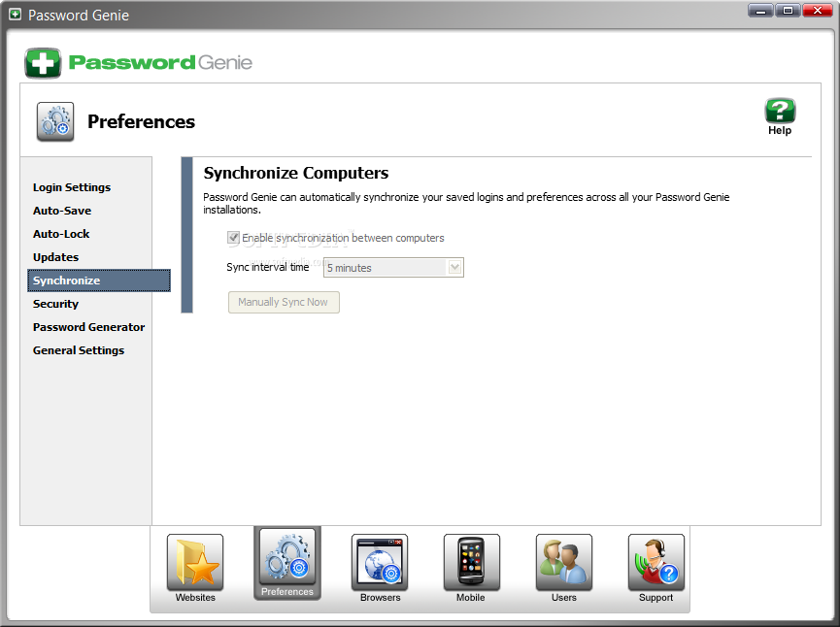Open the Support headset icon
The height and width of the screenshot is (627, 840).
(x=656, y=562)
